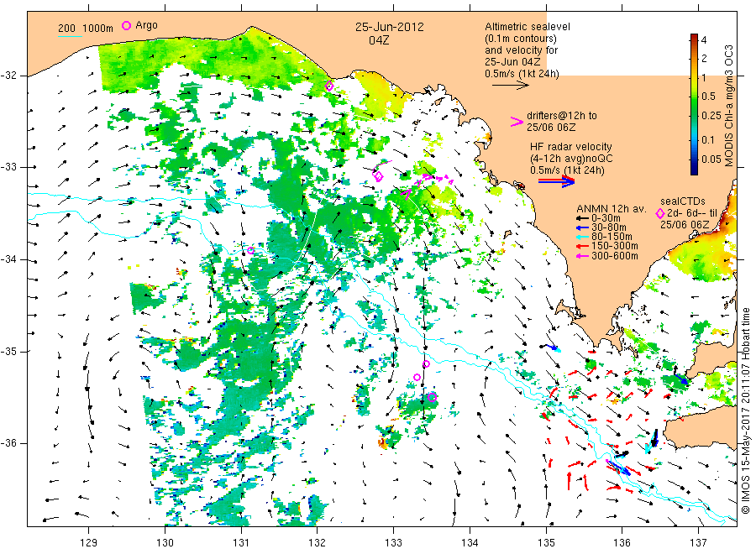Click the drifters@12h to label
This screenshot has height=554, width=756.
pyautogui.click(x=562, y=116)
